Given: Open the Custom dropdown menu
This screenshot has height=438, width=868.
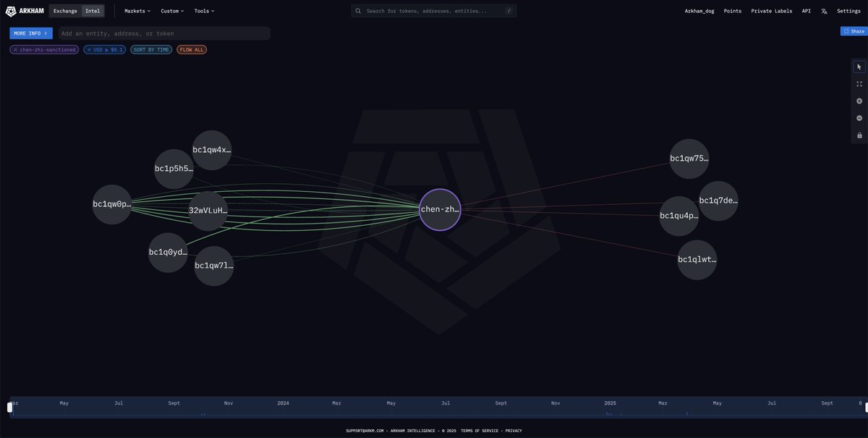Looking at the screenshot, I should (172, 11).
